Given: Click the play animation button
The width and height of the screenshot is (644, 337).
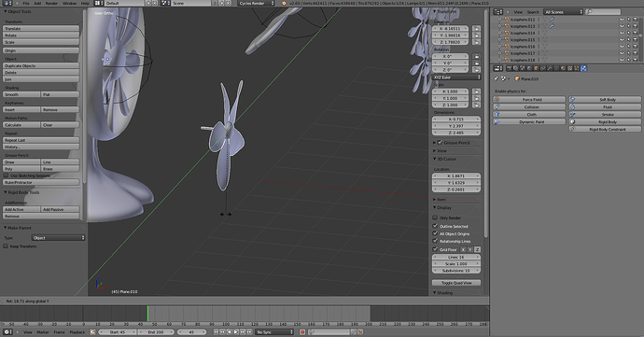Looking at the screenshot, I should pyautogui.click(x=235, y=331).
